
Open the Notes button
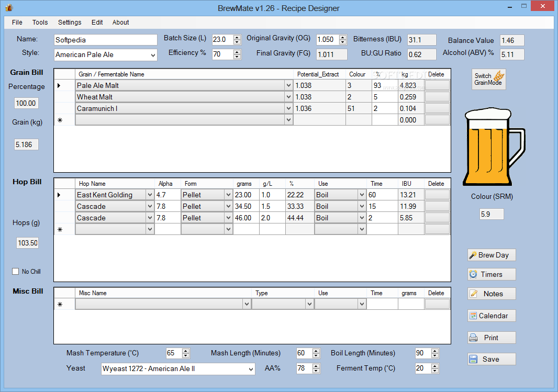[492, 294]
